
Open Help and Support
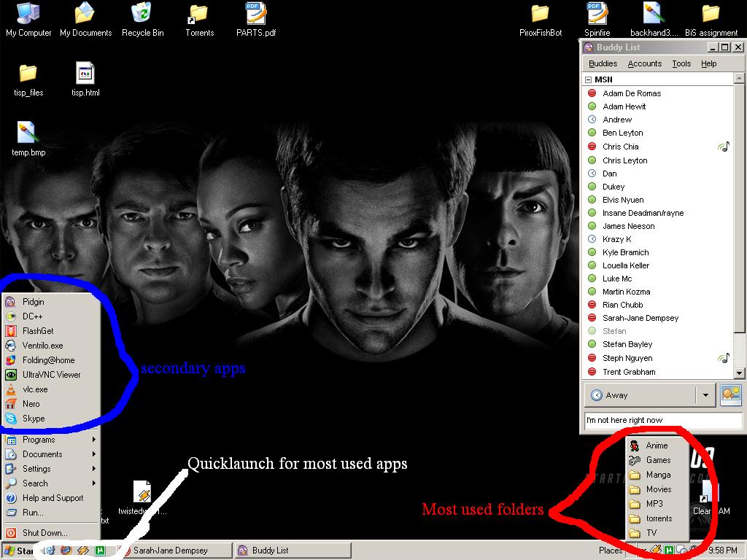[x=51, y=498]
